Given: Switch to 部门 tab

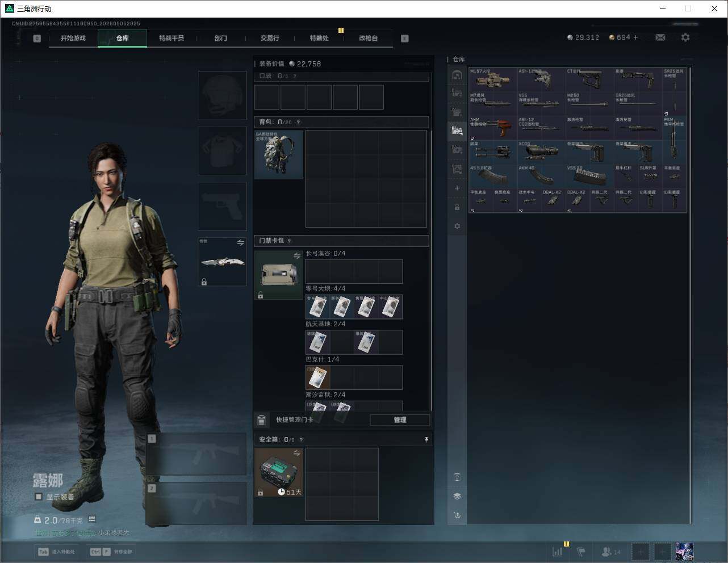Looking at the screenshot, I should click(221, 38).
